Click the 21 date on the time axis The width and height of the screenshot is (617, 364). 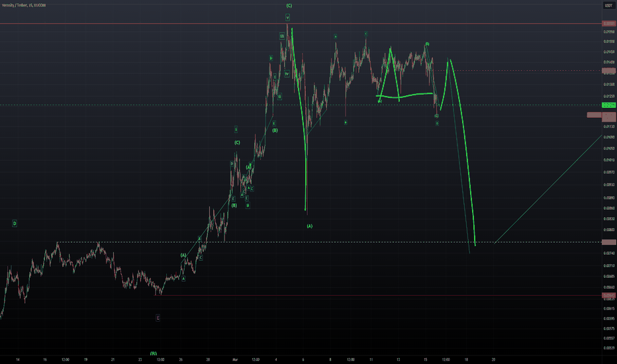click(x=113, y=359)
